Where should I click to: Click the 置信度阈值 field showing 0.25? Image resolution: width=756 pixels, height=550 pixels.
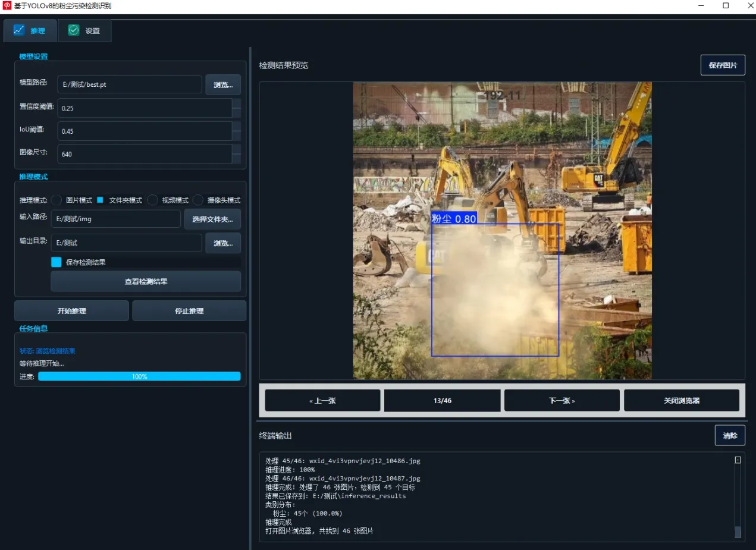145,108
